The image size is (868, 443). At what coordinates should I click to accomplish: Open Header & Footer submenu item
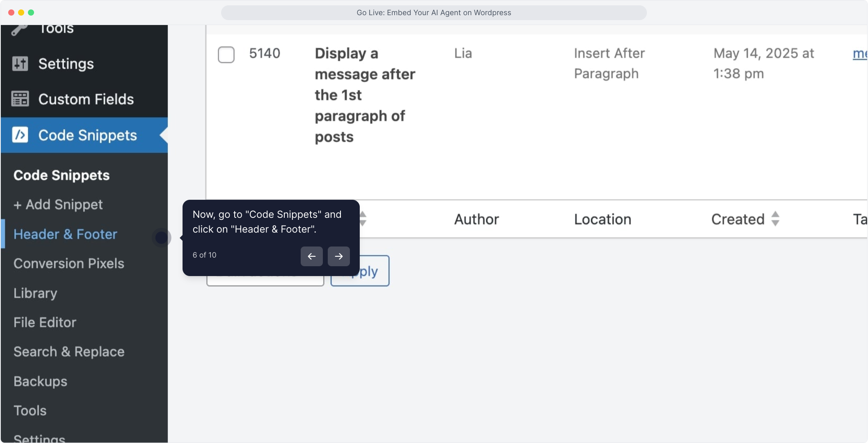[x=65, y=234]
